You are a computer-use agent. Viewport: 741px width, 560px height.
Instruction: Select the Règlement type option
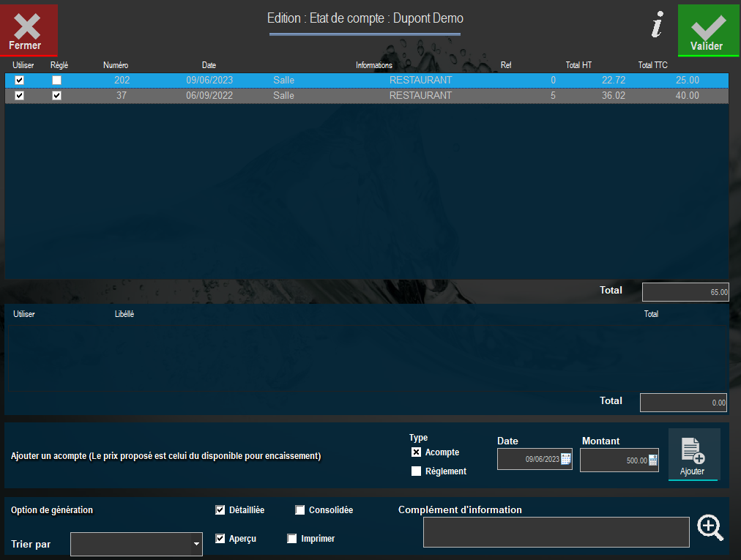(x=417, y=471)
